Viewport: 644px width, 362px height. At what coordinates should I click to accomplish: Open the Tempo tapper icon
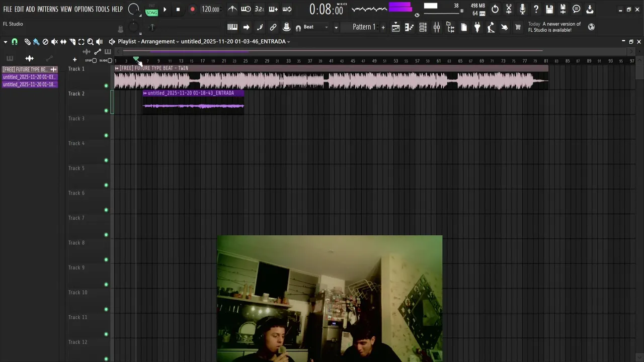tap(491, 28)
